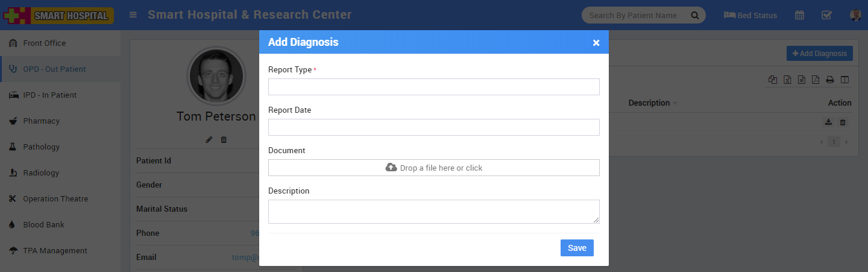Click the Description text area
This screenshot has width=868, height=272.
[x=433, y=212]
